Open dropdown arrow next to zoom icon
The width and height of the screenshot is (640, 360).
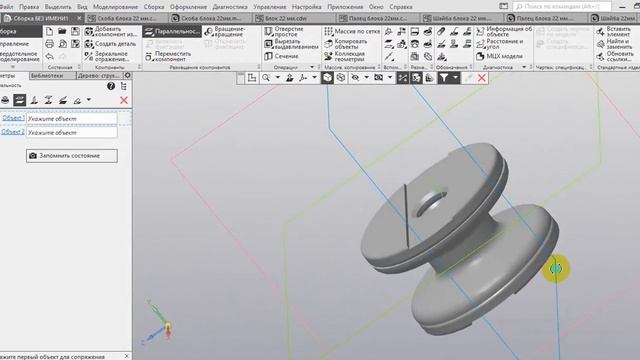pyautogui.click(x=278, y=78)
